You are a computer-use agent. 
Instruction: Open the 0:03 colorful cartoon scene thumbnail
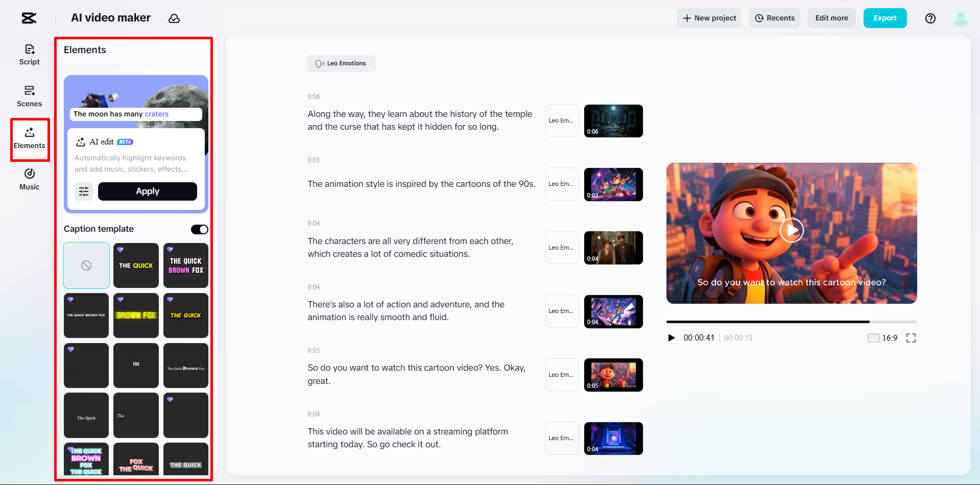pos(613,184)
